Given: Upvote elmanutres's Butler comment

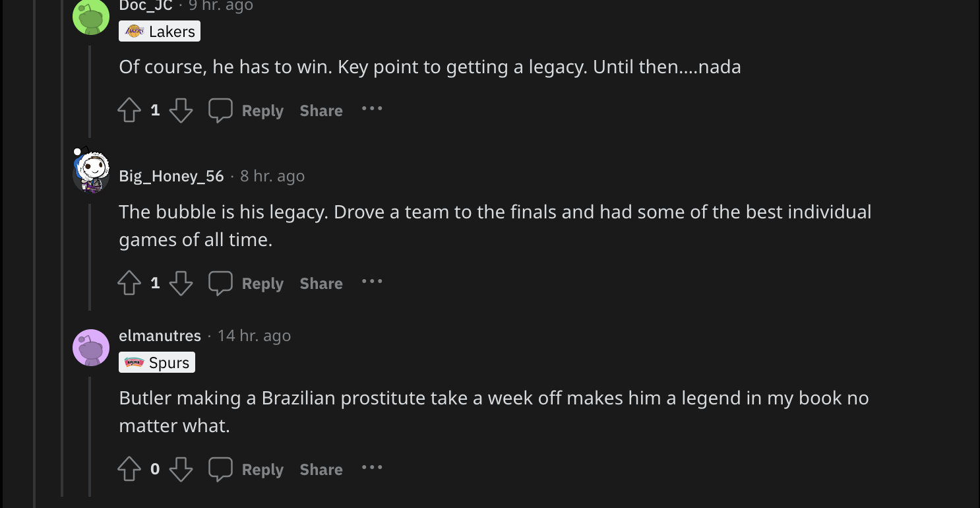Looking at the screenshot, I should [x=129, y=469].
